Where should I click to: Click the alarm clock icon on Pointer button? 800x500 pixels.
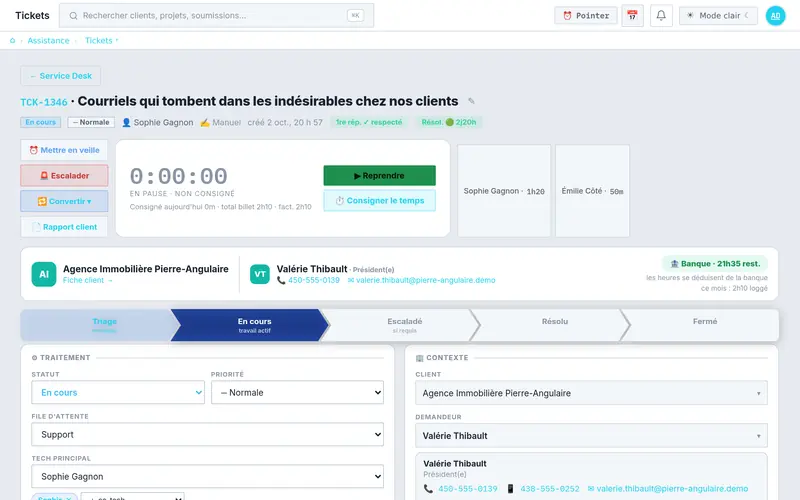click(x=567, y=16)
